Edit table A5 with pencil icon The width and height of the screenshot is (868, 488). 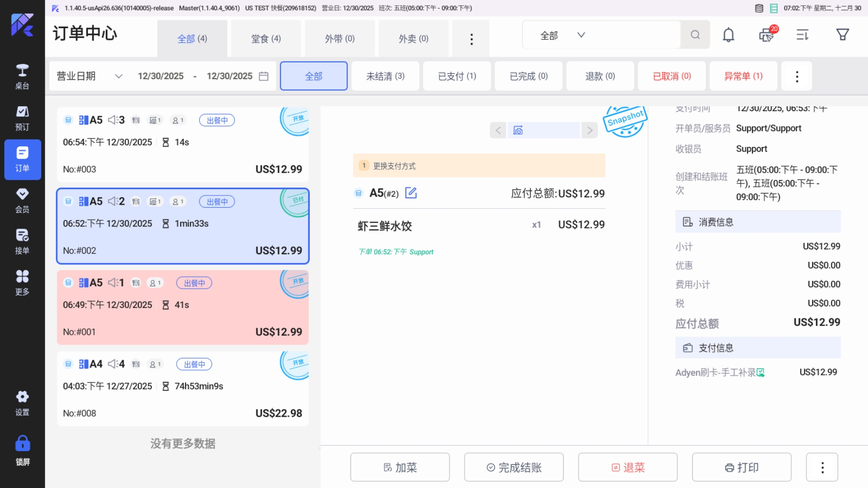coord(411,193)
